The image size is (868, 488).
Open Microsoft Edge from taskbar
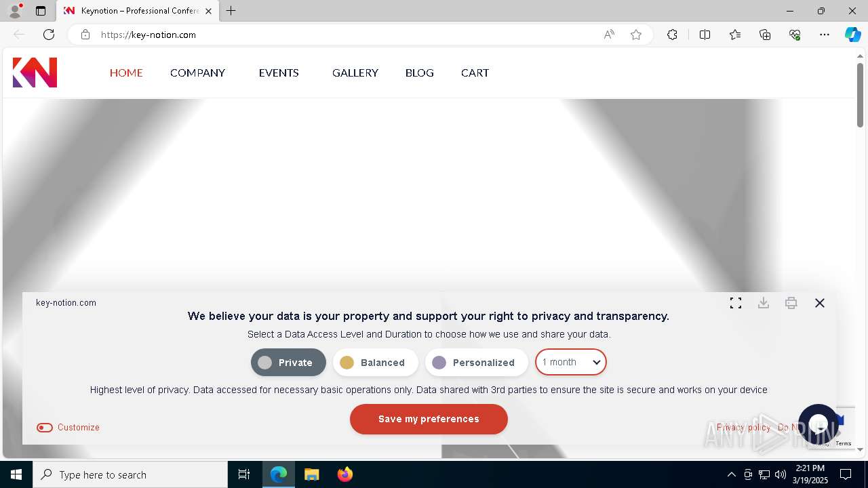point(279,474)
